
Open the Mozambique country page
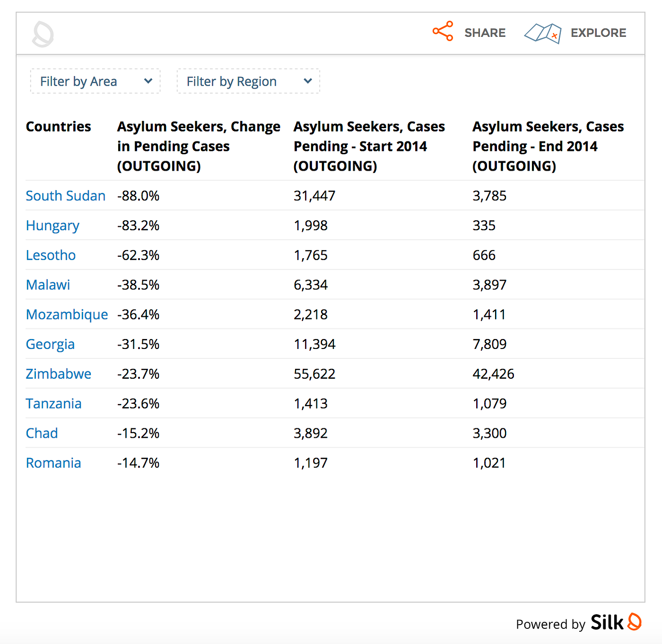pos(67,315)
